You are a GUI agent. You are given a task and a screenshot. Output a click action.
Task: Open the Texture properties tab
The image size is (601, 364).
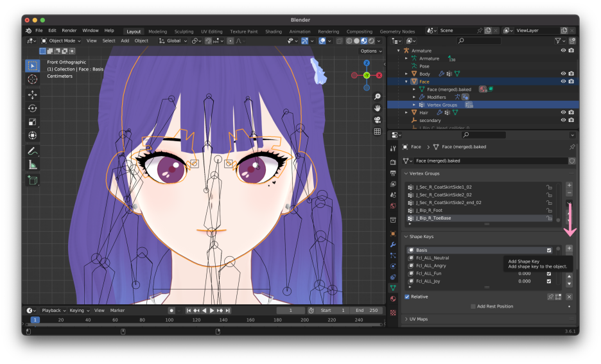(393, 313)
